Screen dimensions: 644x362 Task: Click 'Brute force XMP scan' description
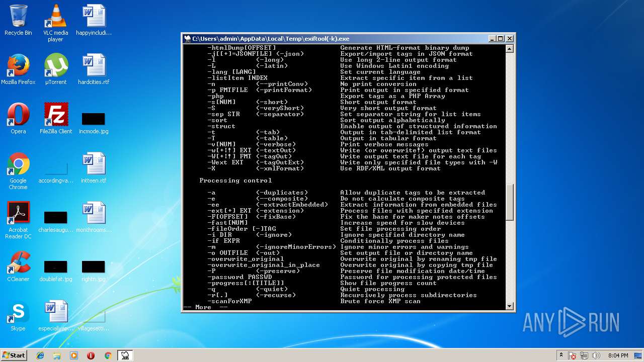click(x=380, y=301)
